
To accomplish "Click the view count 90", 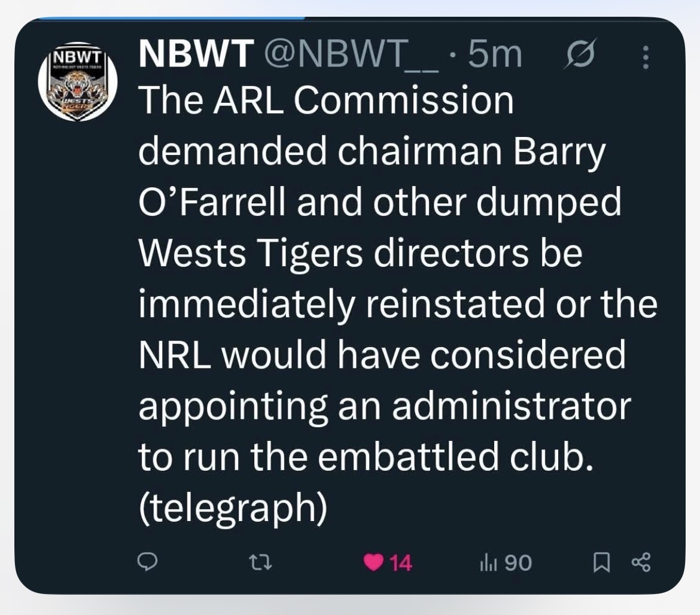I will pos(518,562).
